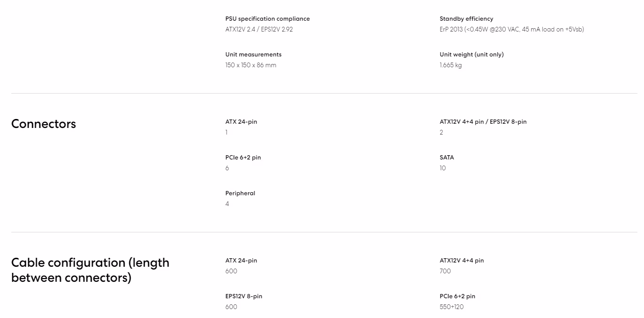Click ATX12V 4+4 pin / EPS12V 8-pin label
The image size is (644, 318).
[483, 122]
